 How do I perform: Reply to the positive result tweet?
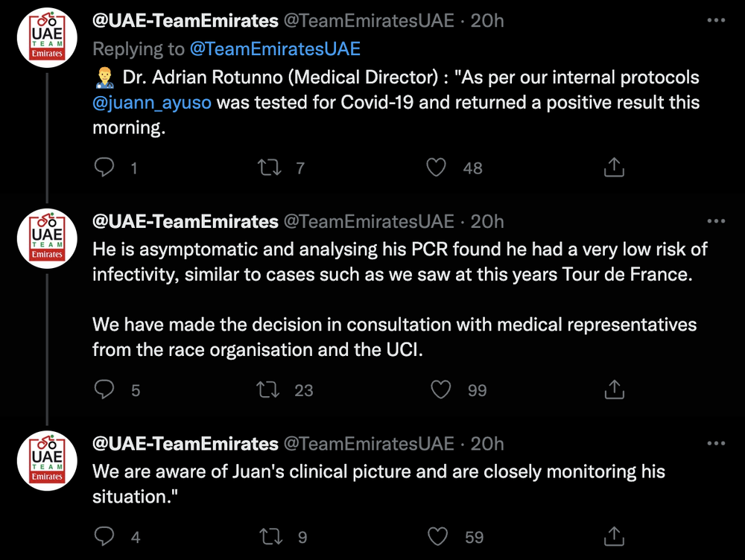104,168
